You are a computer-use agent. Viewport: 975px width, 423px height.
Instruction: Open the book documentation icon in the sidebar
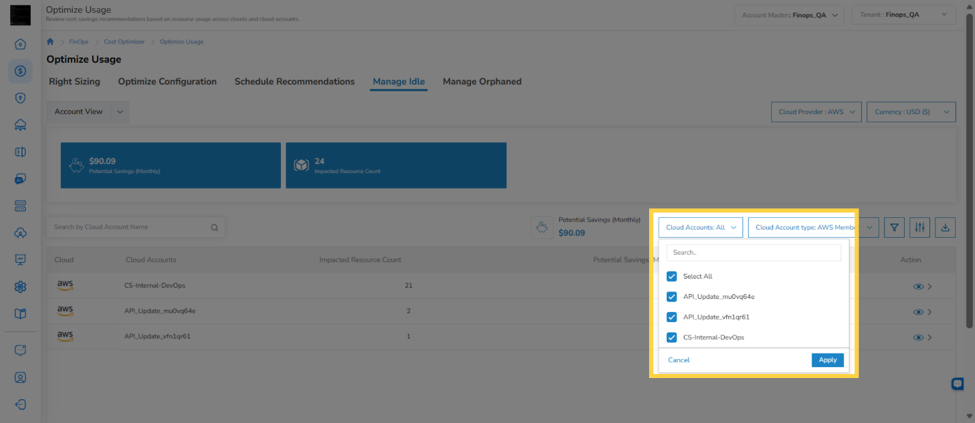[20, 314]
